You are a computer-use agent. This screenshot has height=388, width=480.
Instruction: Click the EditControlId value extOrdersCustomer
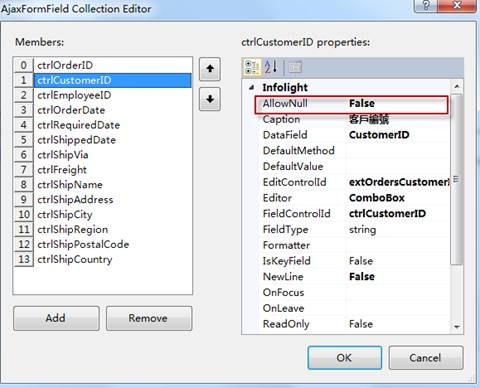click(x=399, y=182)
